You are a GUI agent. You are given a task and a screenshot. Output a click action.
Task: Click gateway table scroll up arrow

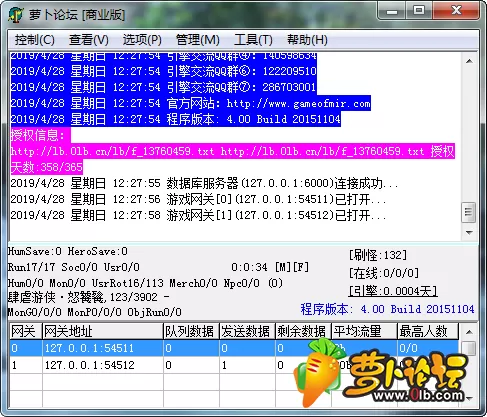click(x=469, y=332)
